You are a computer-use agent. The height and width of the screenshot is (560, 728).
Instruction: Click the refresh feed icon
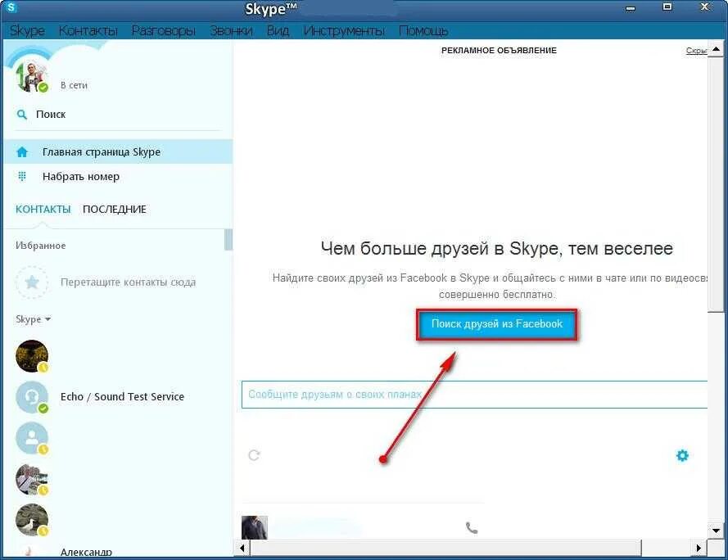tap(254, 455)
